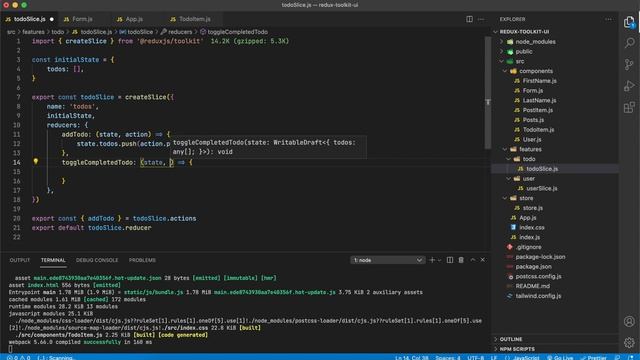Kill terminal with trash icon
The height and width of the screenshot is (360, 640).
(x=461, y=260)
